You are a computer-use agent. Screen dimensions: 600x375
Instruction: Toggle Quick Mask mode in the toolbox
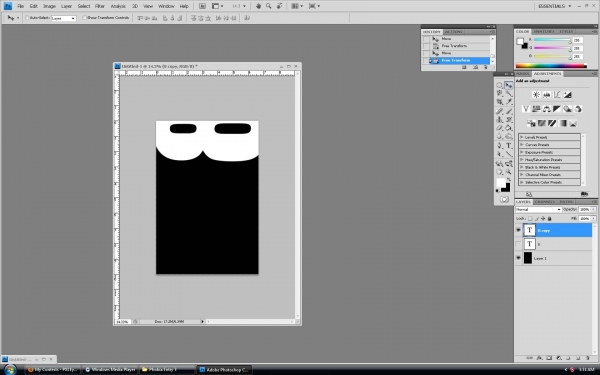coord(504,199)
